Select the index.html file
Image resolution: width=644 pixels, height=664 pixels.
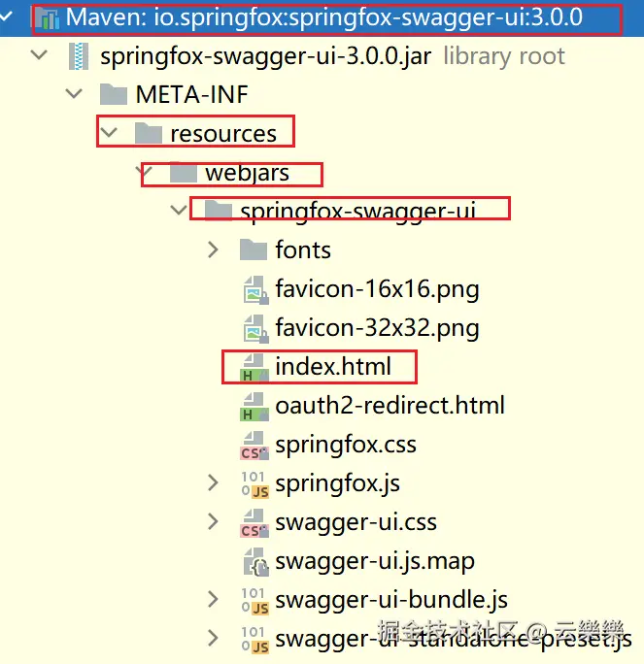pos(333,367)
